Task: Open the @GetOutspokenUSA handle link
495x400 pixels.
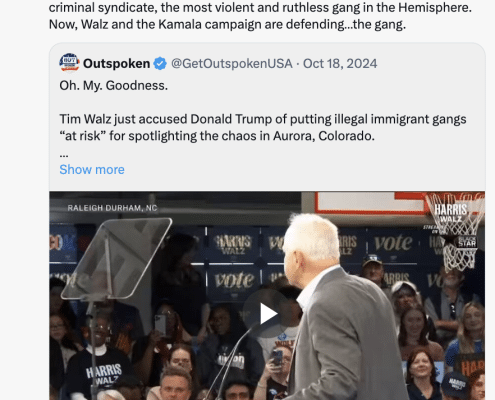Action: pyautogui.click(x=232, y=64)
